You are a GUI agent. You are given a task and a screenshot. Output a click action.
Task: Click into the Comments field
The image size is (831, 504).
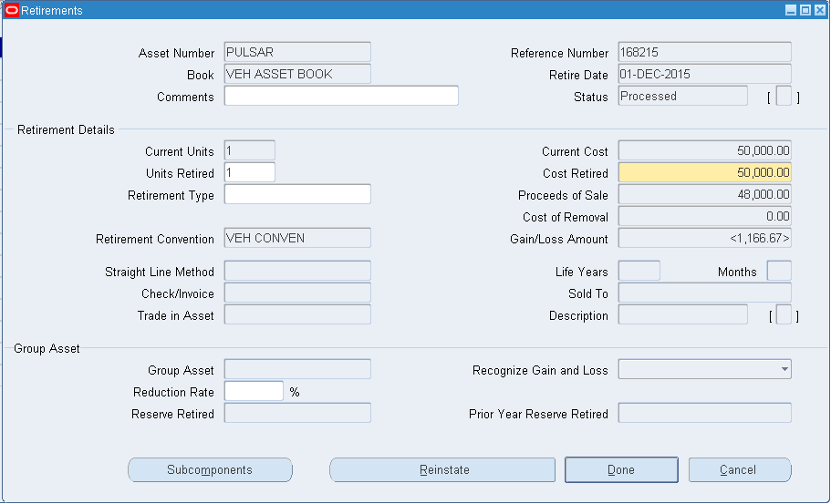[340, 97]
